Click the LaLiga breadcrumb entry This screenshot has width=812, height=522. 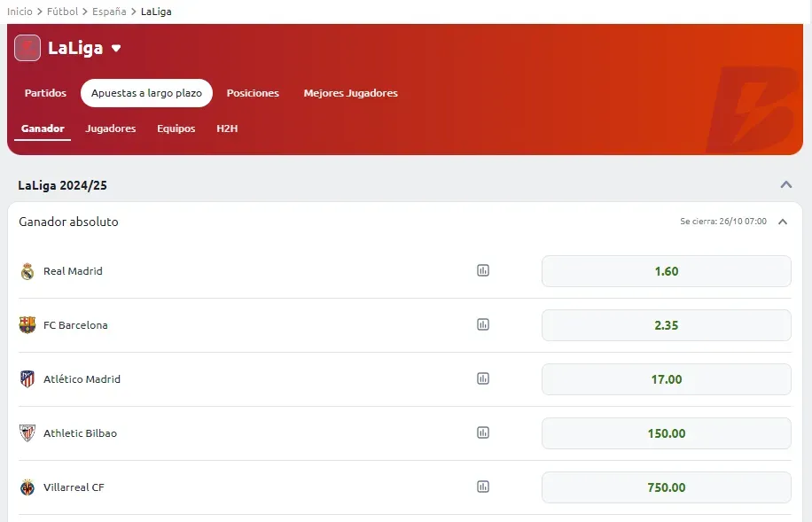(x=156, y=12)
